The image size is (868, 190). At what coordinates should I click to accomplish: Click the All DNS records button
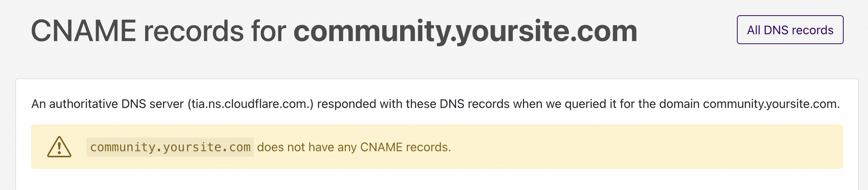tap(790, 30)
